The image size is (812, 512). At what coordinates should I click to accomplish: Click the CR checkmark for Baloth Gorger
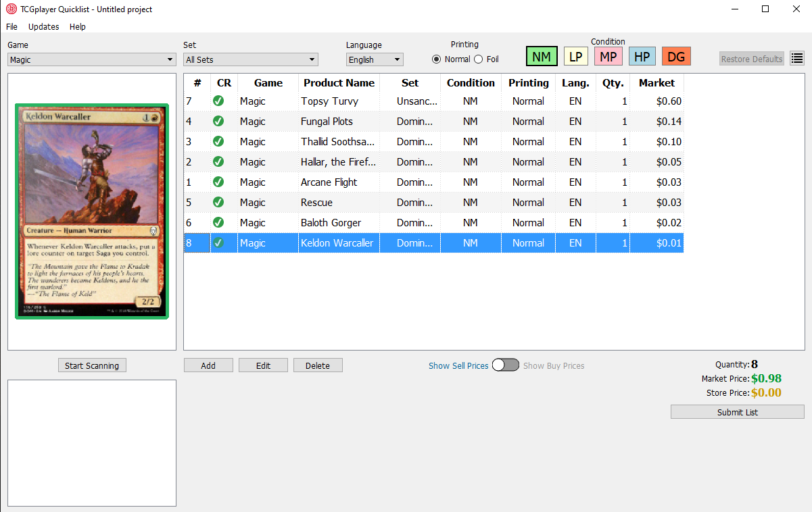tap(218, 223)
